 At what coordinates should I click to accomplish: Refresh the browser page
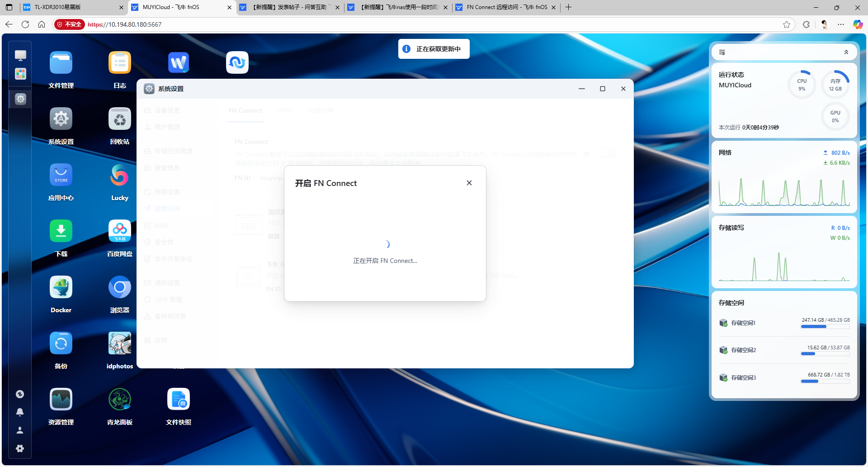tap(25, 24)
